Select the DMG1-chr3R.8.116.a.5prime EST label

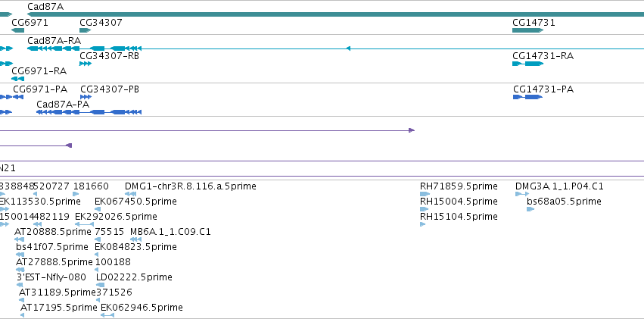point(191,186)
